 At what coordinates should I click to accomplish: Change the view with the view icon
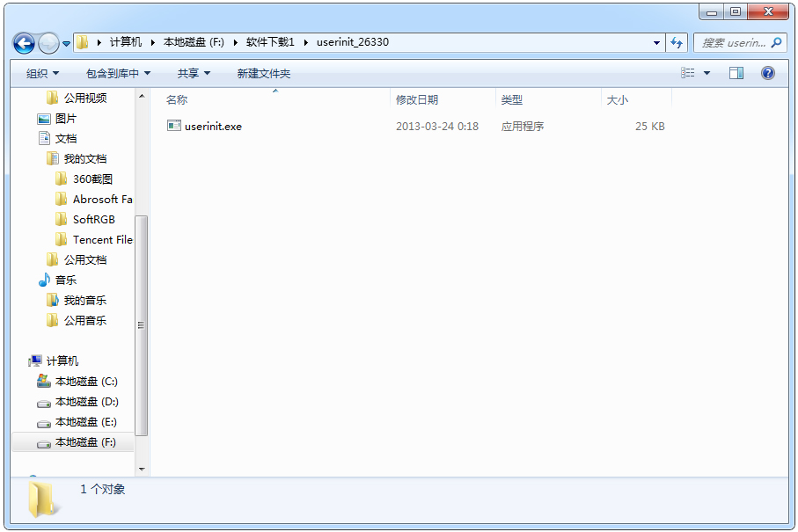coord(687,73)
